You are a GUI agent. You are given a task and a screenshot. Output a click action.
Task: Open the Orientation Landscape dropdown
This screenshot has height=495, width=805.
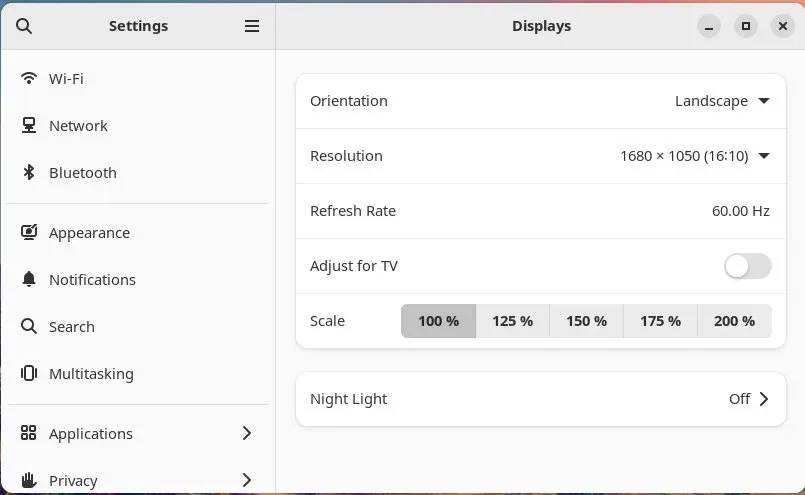tap(722, 101)
